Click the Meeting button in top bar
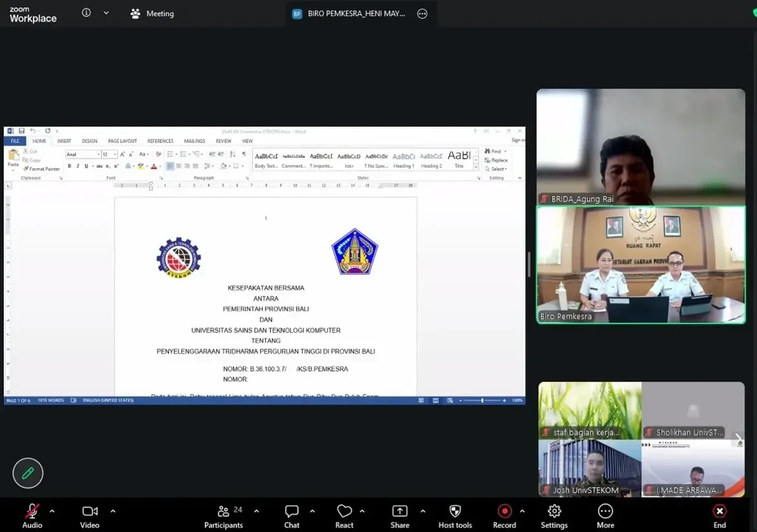Screen dimensions: 757x532 [152, 14]
